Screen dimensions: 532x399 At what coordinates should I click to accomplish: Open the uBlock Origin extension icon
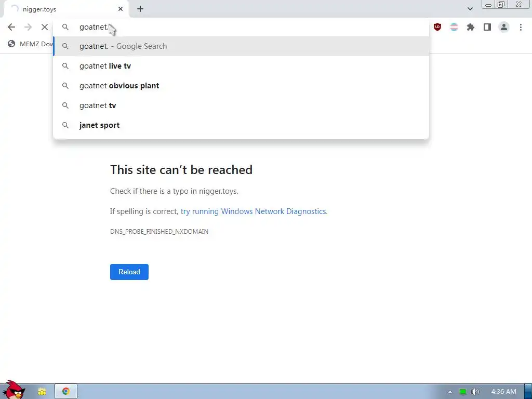437,27
